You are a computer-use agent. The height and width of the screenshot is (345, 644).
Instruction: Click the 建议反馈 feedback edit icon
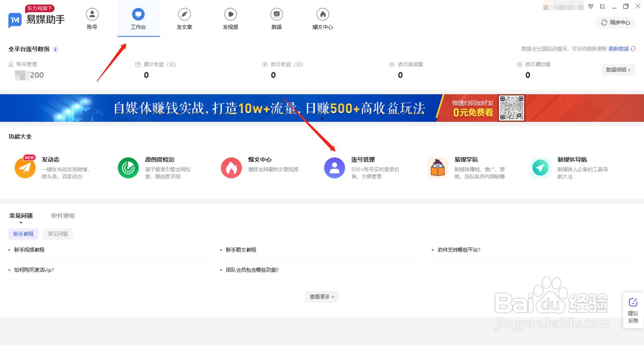click(x=633, y=302)
